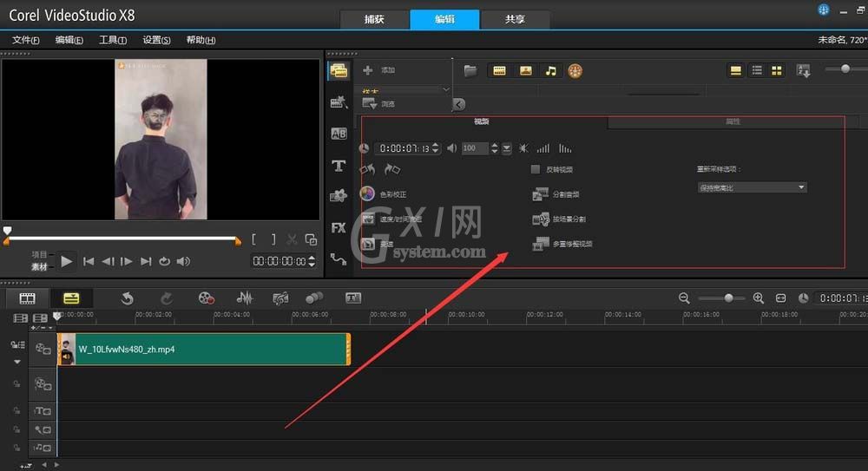This screenshot has width=868, height=471.
Task: Switch library to list view
Action: [757, 70]
